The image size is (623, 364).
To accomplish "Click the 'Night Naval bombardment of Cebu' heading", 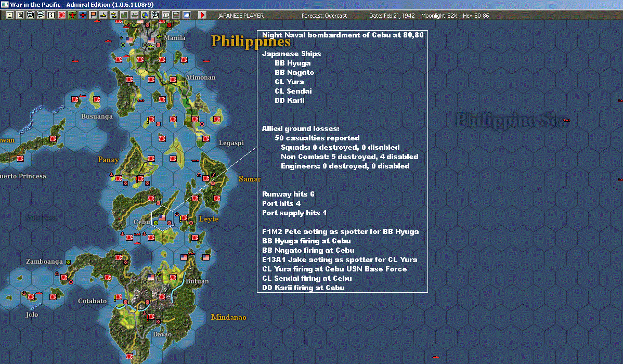I will point(343,35).
